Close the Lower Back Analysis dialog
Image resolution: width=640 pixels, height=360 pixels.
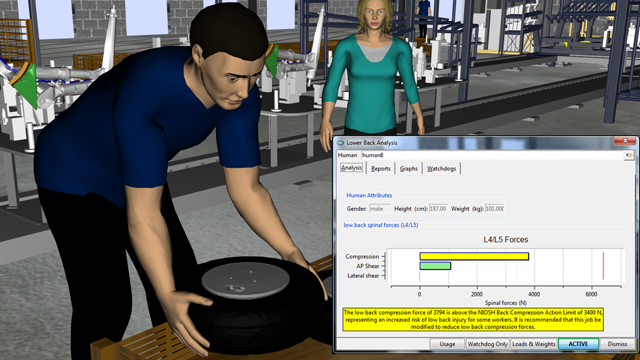click(625, 141)
